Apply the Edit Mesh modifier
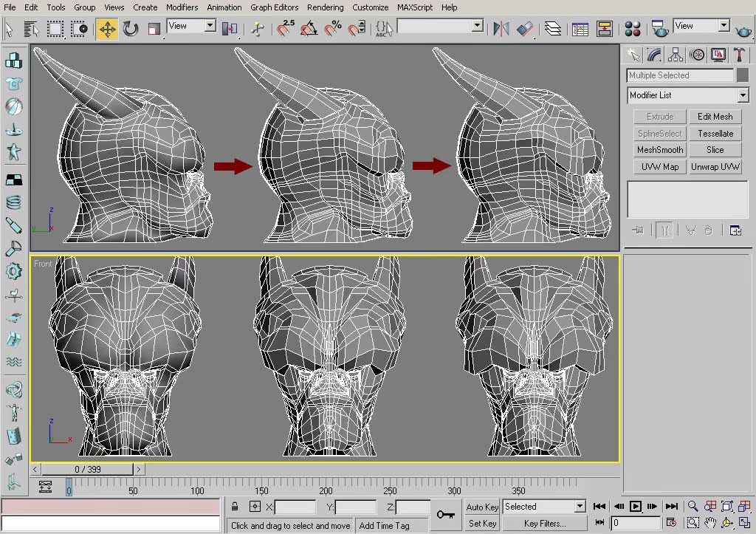Viewport: 756px width, 534px height. (x=715, y=117)
